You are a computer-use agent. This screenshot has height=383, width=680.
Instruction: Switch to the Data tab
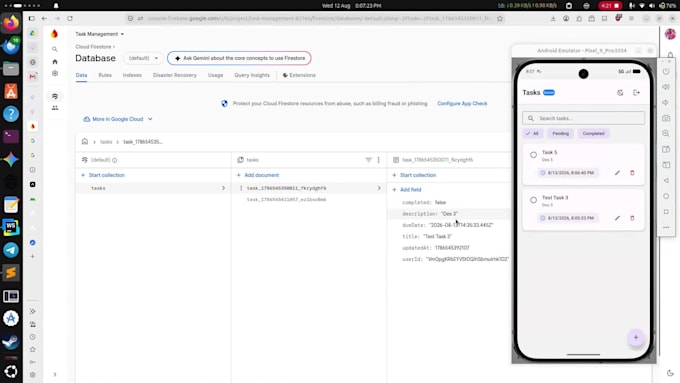click(82, 75)
